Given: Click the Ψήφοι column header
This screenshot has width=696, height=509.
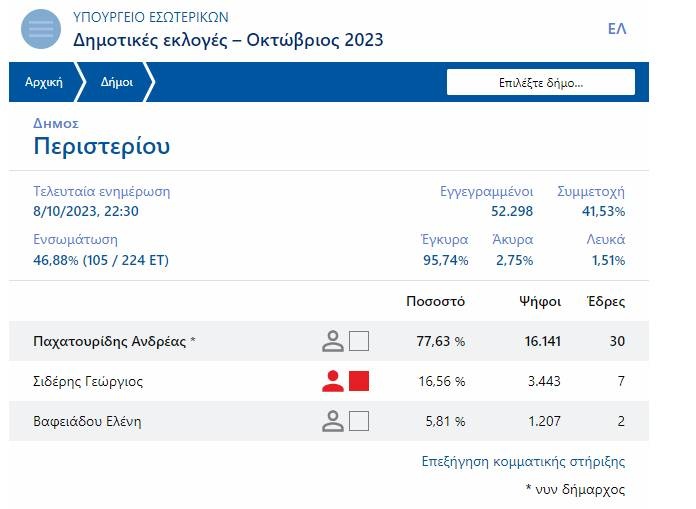Looking at the screenshot, I should click(x=540, y=301).
